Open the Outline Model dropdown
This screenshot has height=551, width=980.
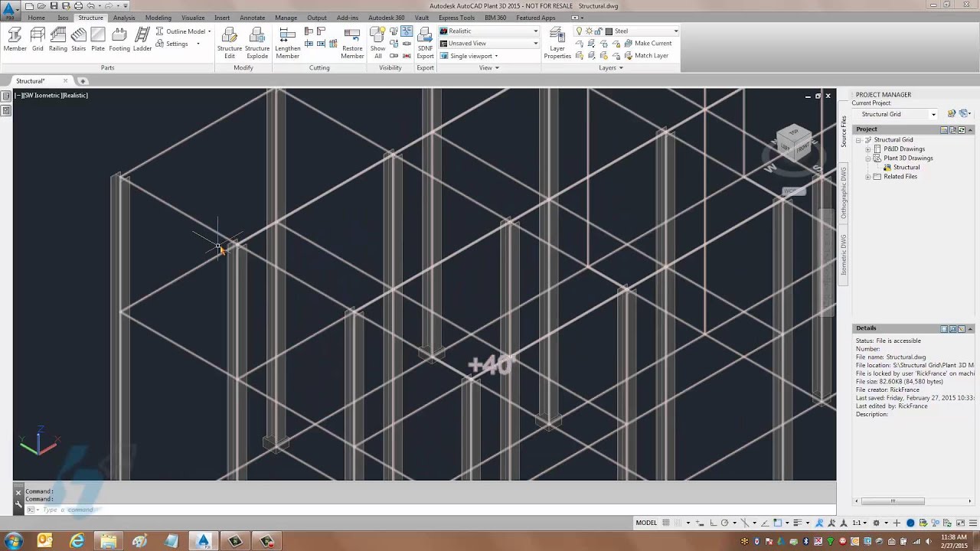pos(183,31)
